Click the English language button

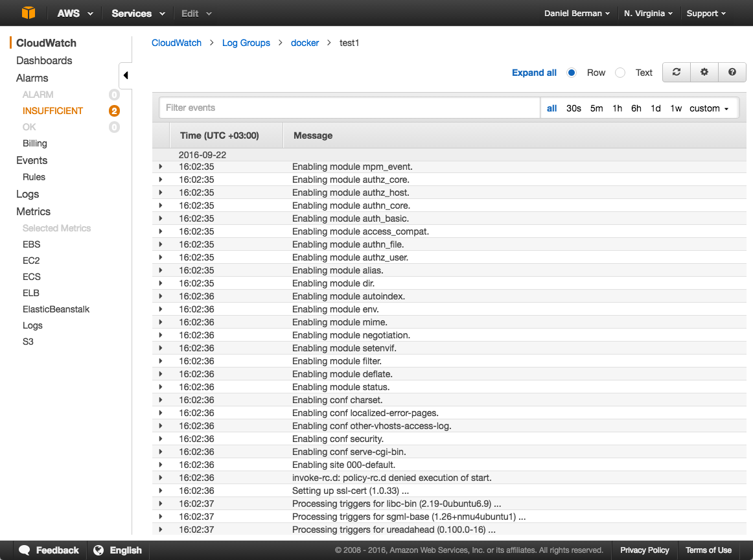pyautogui.click(x=125, y=550)
